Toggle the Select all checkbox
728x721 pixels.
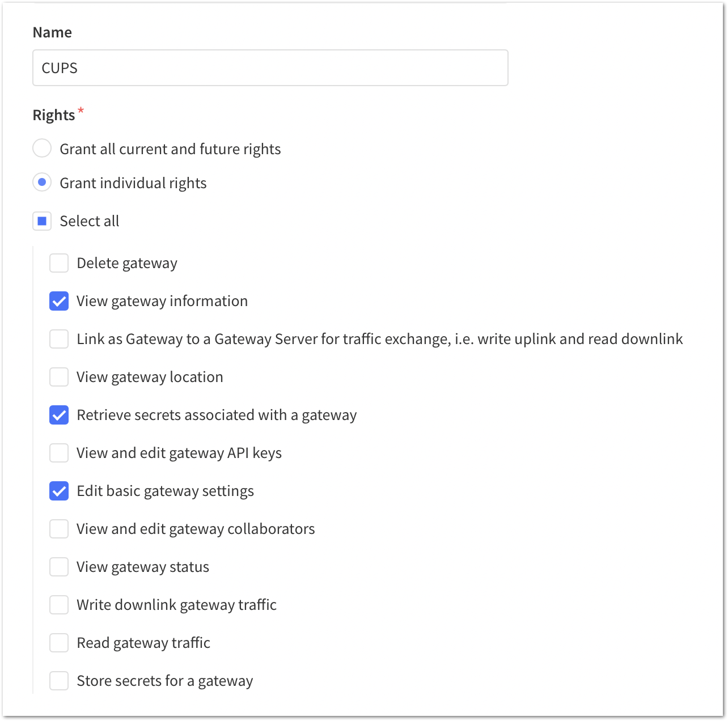(42, 221)
